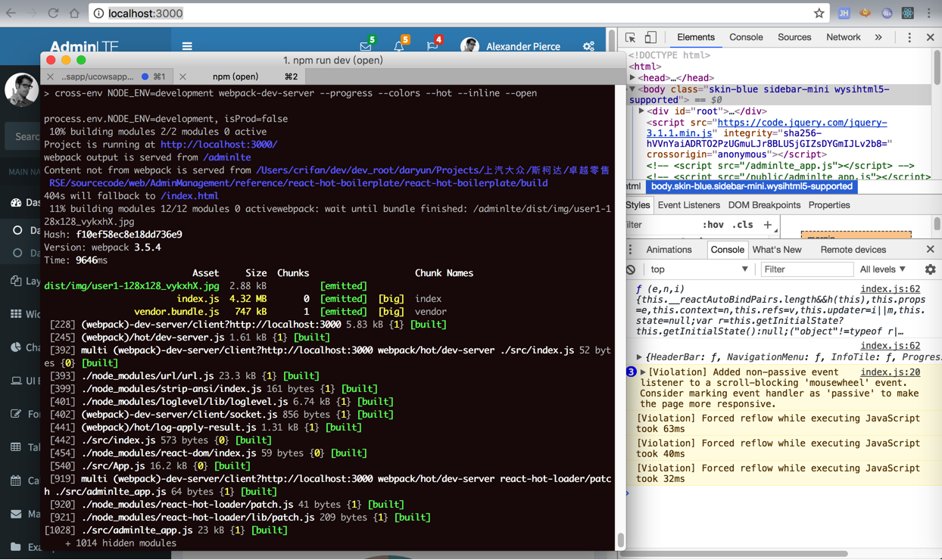Click the inspect element picker icon
This screenshot has width=942, height=560.
pos(630,38)
